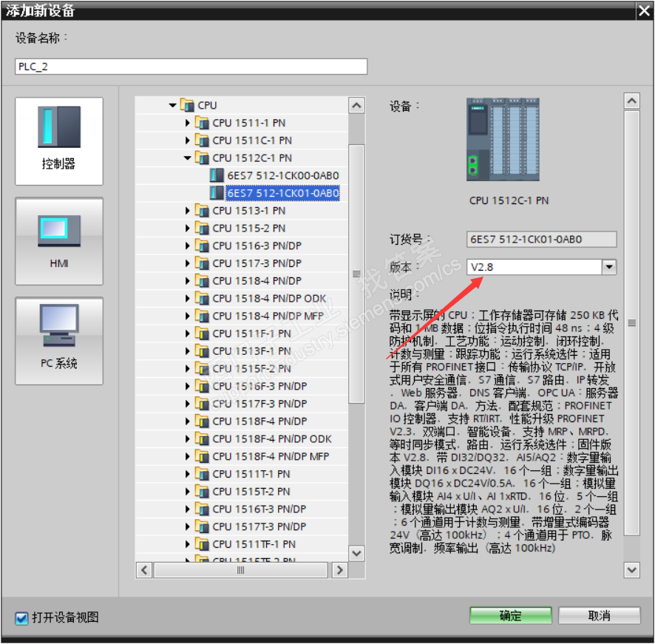
Task: Click the CPU 1517T-3 PN/DP folder icon
Action: coord(202,526)
